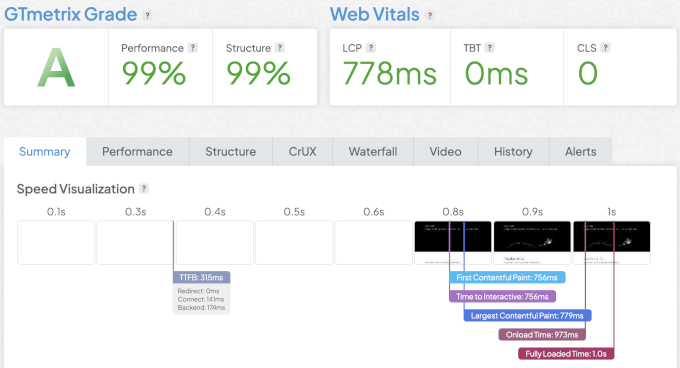Select the 0.4s filmstrip frame
Viewport: 680px width, 368px height.
coord(215,242)
